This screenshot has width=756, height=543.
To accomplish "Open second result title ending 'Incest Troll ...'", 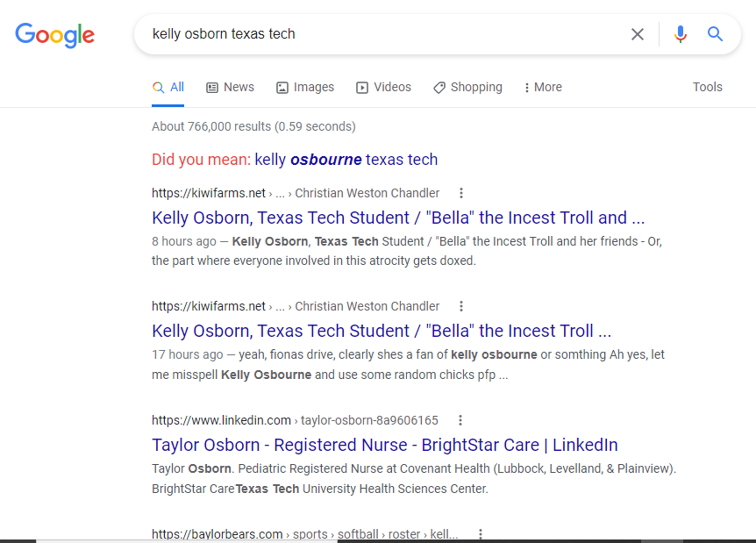I will pyautogui.click(x=382, y=332).
